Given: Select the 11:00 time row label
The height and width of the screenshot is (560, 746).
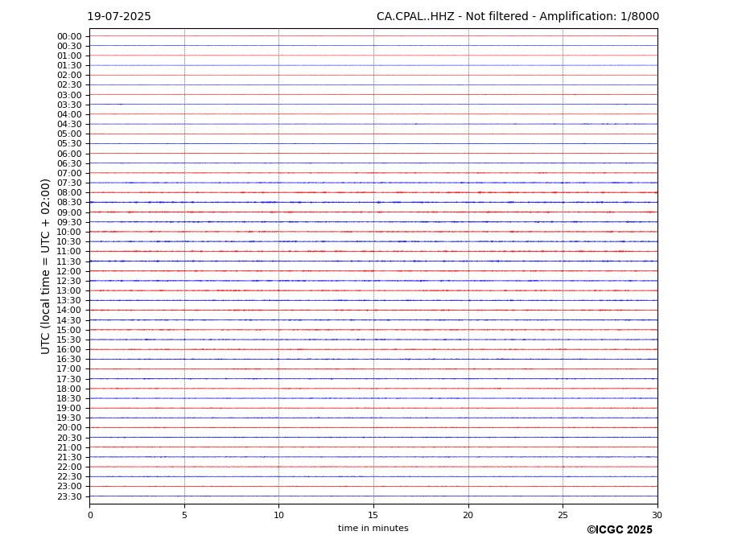Looking at the screenshot, I should pos(69,252).
